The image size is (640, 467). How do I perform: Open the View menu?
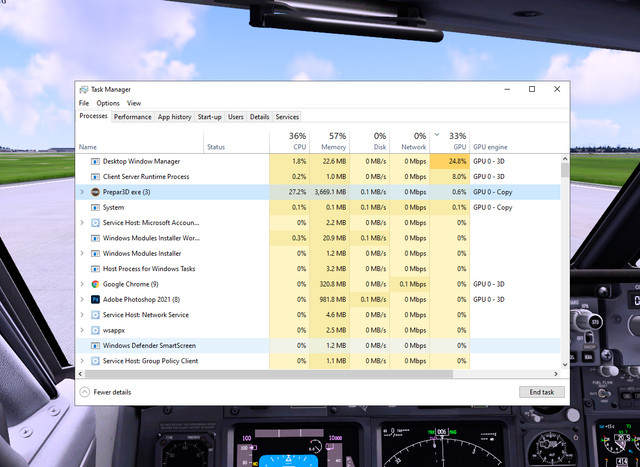[134, 103]
